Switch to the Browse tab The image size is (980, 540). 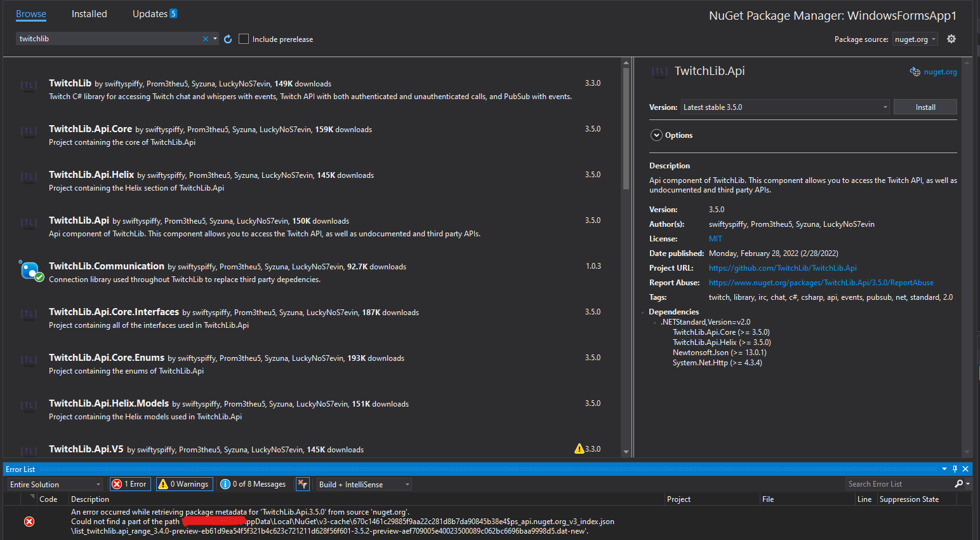(31, 14)
